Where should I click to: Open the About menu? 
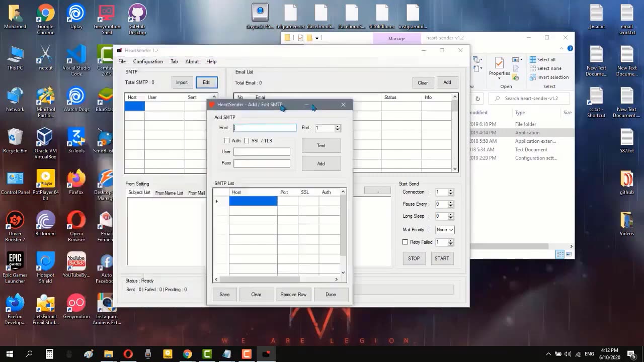[192, 61]
